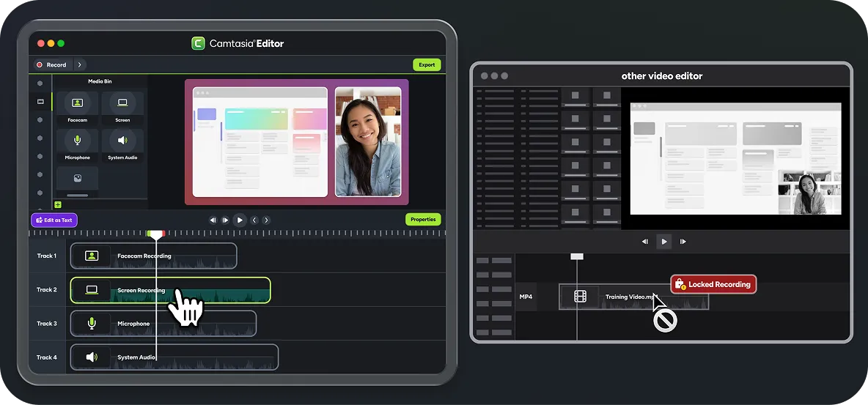Click the Media Bin heading
The image size is (868, 405).
coord(100,81)
